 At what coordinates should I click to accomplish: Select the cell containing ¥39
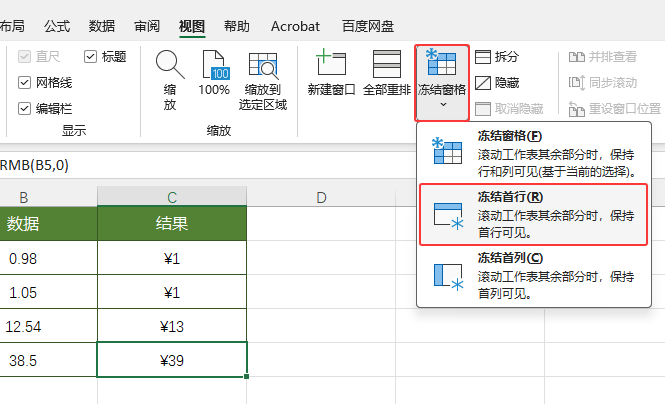pyautogui.click(x=172, y=360)
